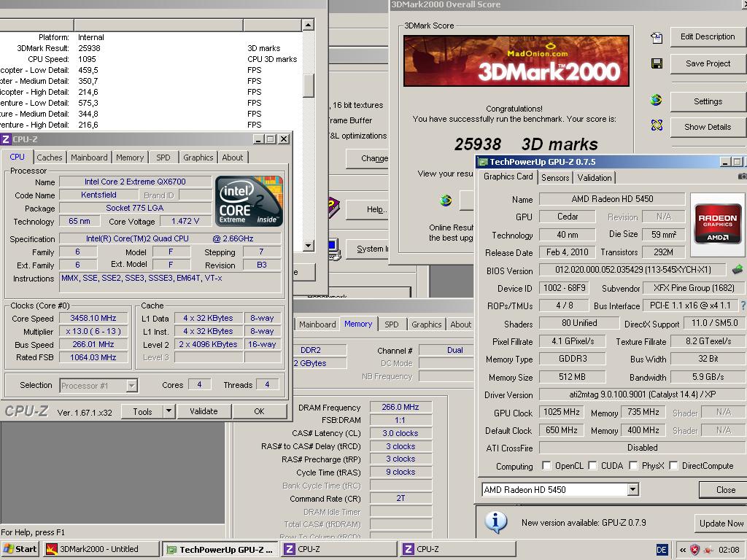Click the icon beside Show Details
747x560 pixels.
click(x=657, y=125)
